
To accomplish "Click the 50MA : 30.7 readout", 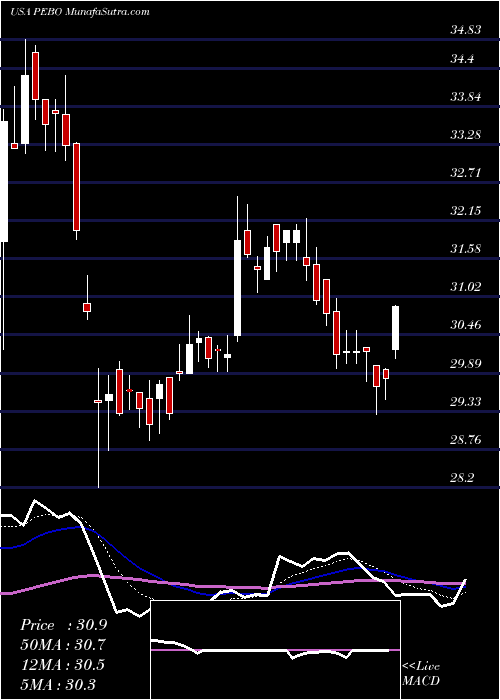I will point(63,645).
